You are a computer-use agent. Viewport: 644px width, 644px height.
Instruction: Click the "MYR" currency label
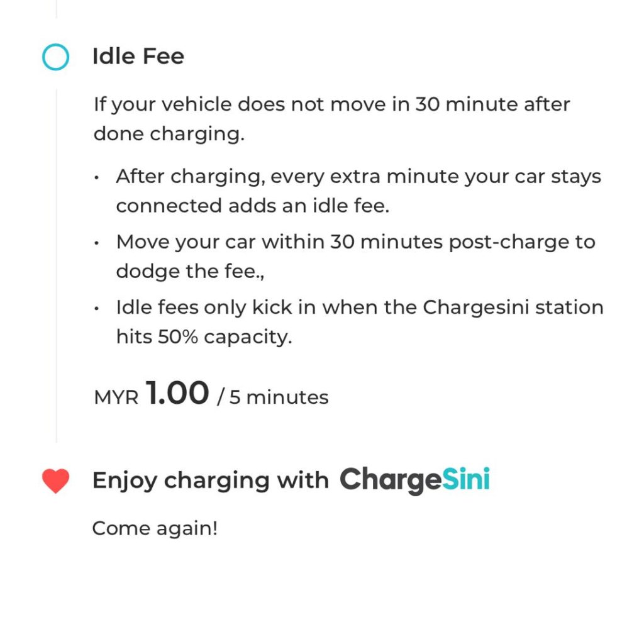coord(116,398)
